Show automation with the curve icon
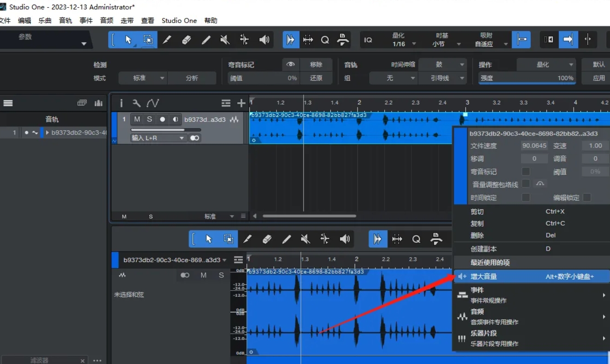Screen dimensions: 610x364 tap(152, 103)
